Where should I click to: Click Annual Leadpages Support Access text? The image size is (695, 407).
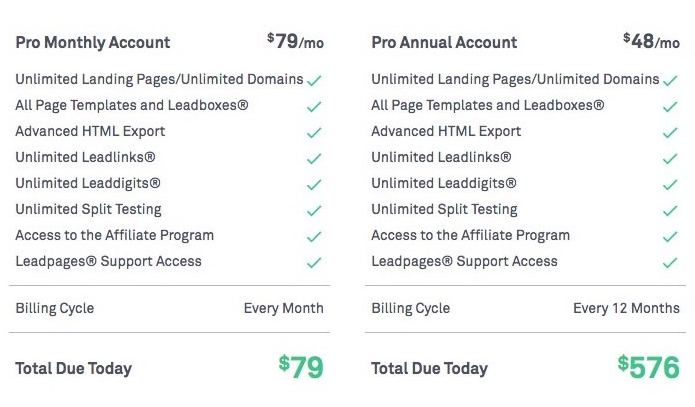[x=464, y=262]
